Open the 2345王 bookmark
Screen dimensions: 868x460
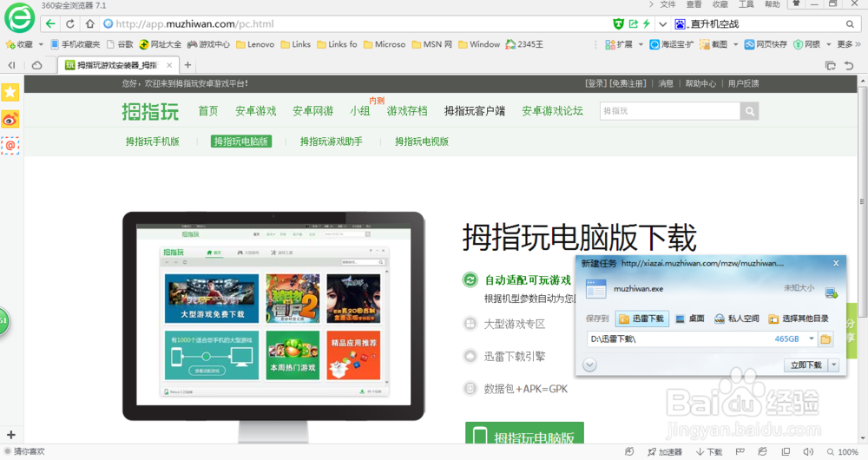click(x=524, y=44)
